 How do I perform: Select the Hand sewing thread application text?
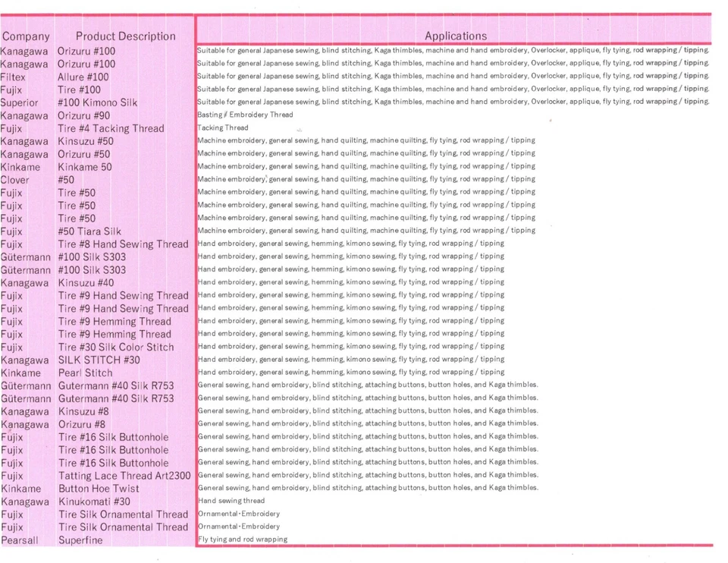coord(231,501)
